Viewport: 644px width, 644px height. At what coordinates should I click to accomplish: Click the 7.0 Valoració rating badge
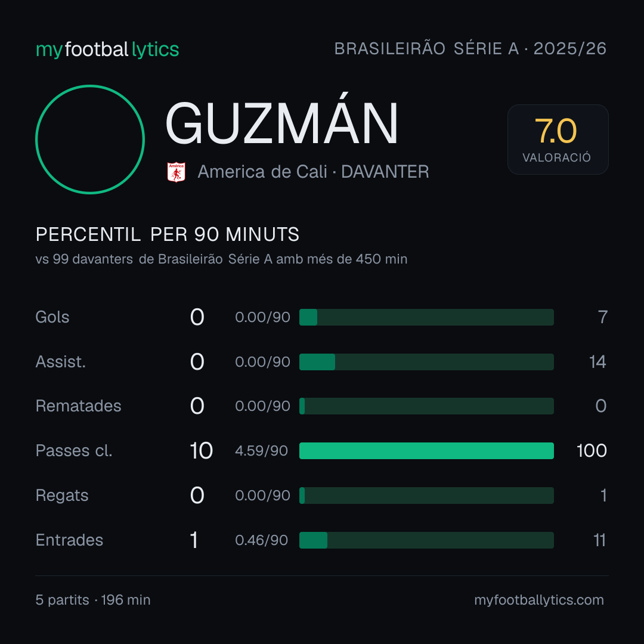(x=558, y=140)
